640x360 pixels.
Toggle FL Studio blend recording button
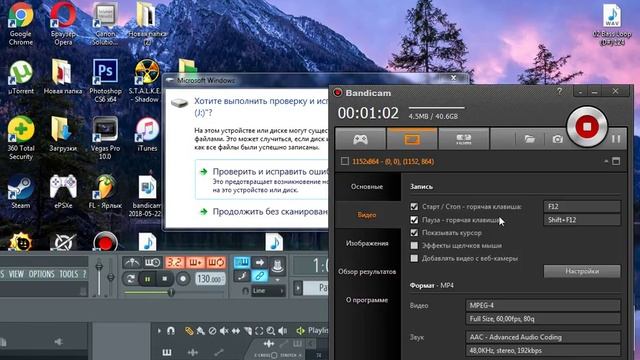click(x=196, y=262)
